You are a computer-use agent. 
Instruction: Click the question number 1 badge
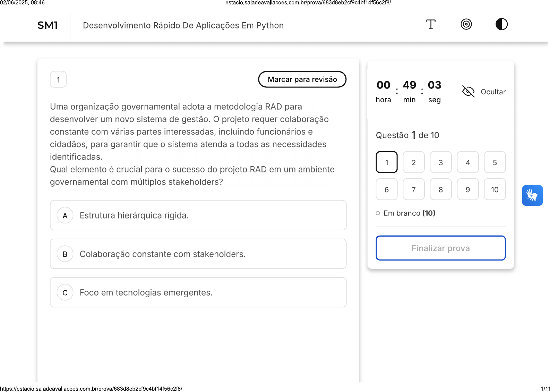(x=58, y=79)
